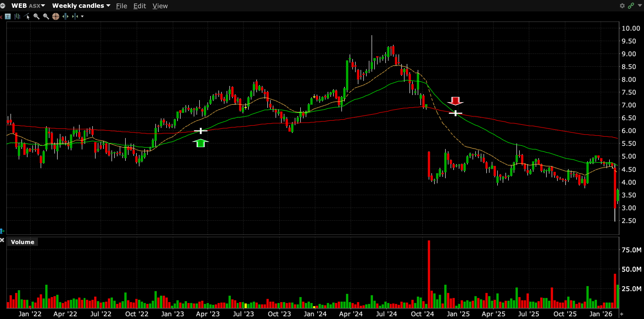
Task: Activate the trendline drawing cursor tool
Action: [x=27, y=16]
